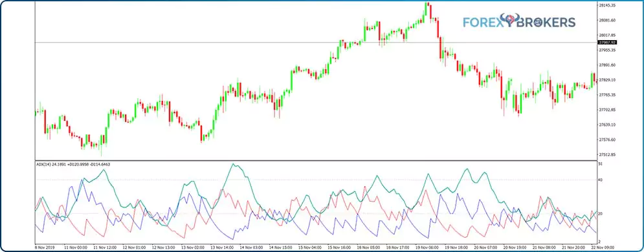This screenshot has height=252, width=644.
Task: Click the 27702.85 price axis label
Action: coord(608,110)
